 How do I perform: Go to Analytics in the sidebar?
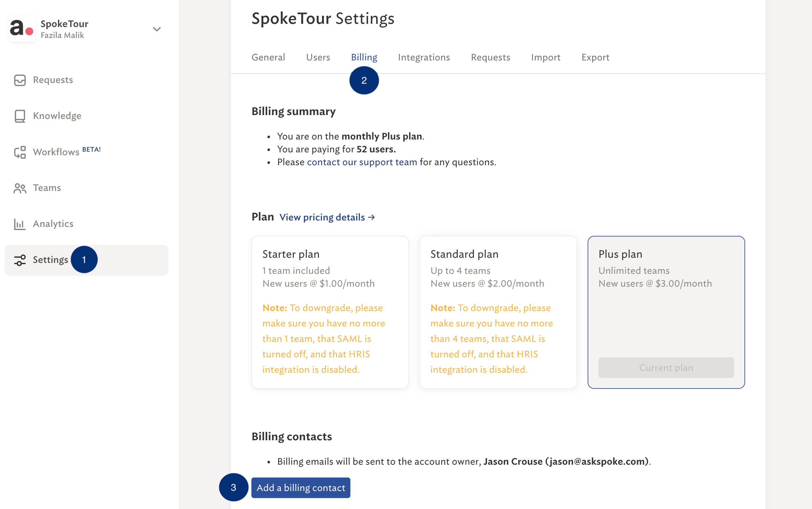point(53,224)
